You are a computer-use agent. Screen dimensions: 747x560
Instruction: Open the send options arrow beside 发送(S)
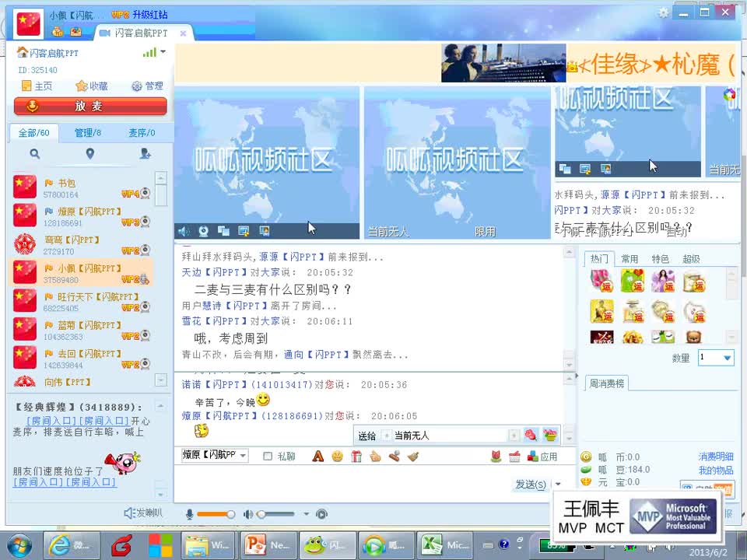[x=557, y=485]
